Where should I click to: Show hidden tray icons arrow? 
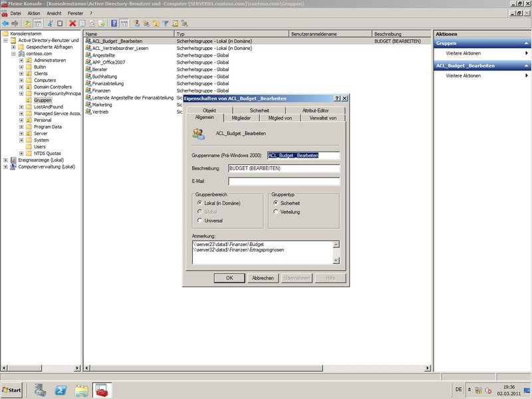(x=469, y=390)
